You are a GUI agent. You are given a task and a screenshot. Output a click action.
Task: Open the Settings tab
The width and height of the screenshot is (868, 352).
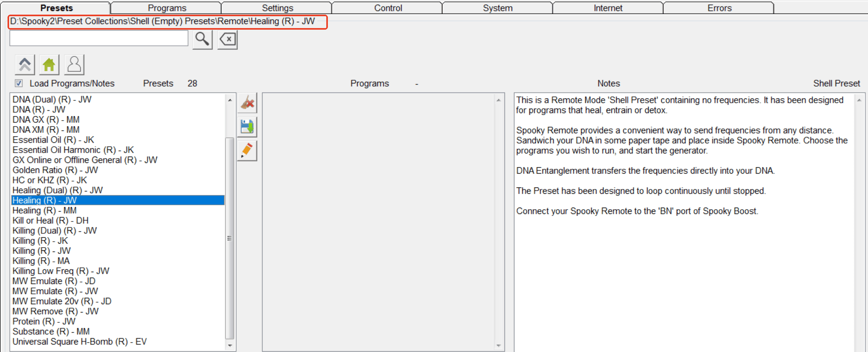pyautogui.click(x=277, y=8)
